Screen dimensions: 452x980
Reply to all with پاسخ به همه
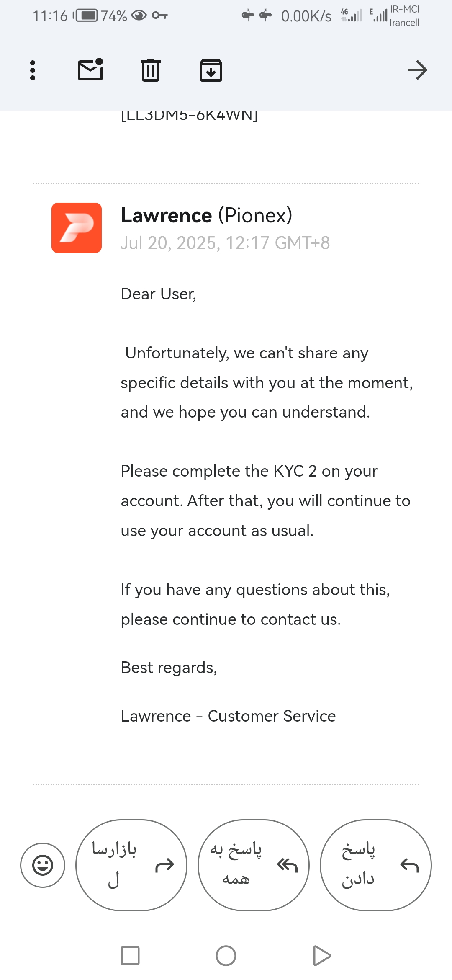[x=254, y=865]
